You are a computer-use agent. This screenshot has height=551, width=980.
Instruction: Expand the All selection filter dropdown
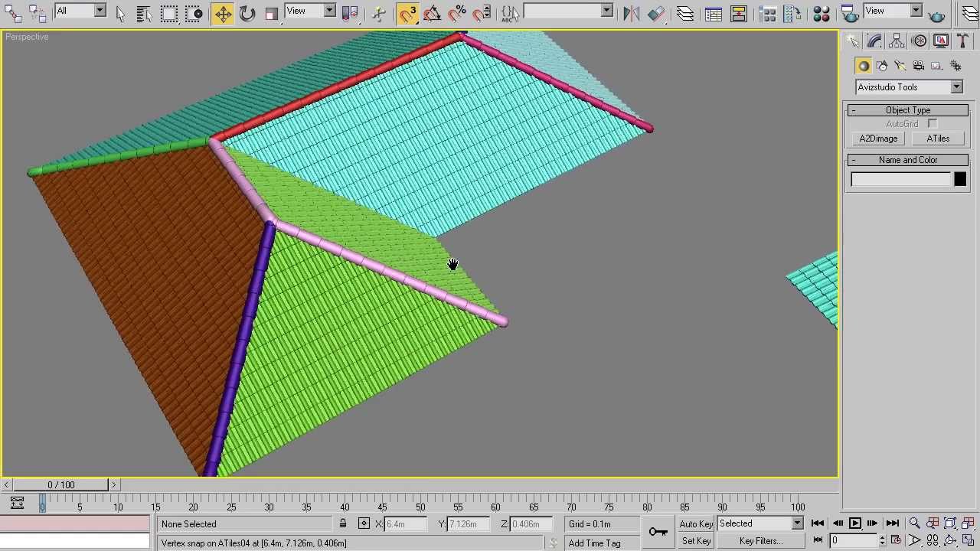coord(100,11)
